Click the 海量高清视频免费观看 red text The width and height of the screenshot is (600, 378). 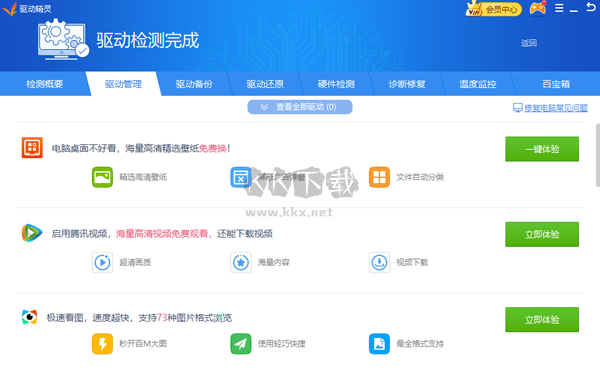coord(162,234)
